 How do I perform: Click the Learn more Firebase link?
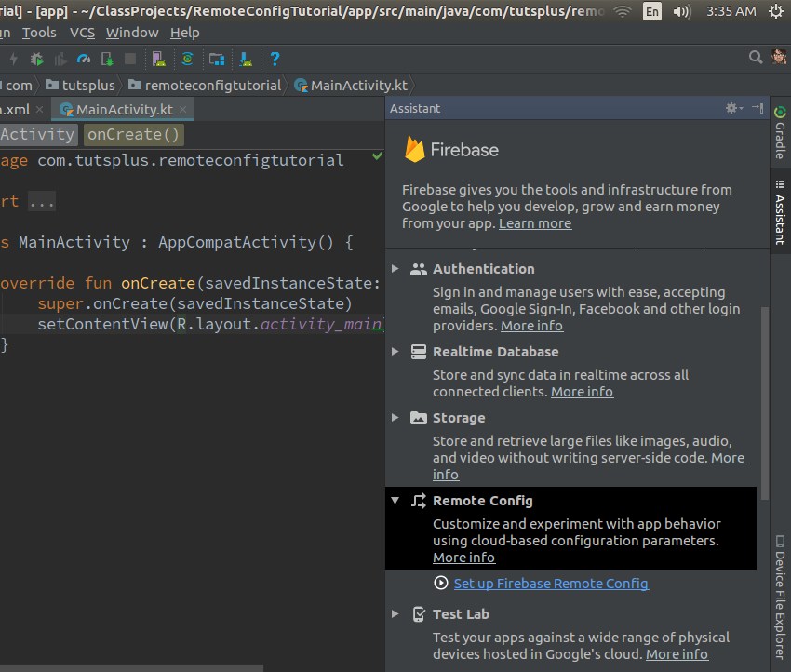point(535,223)
